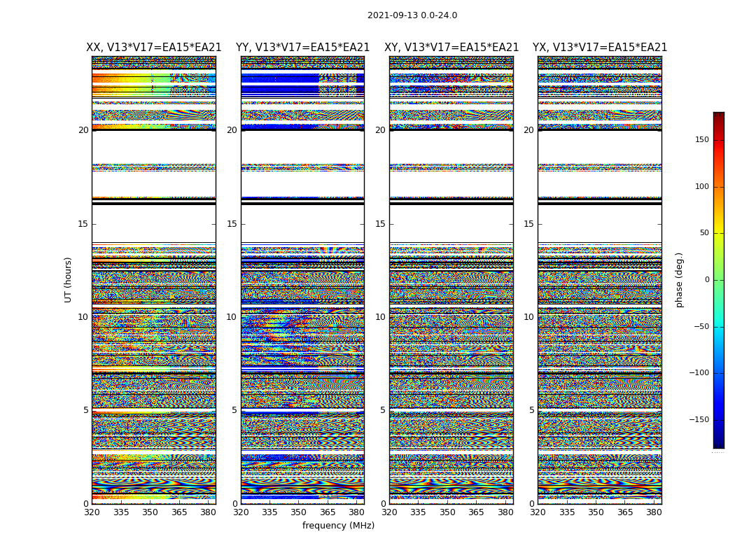Select the 'YX, V13*V17=EA15*EA21' panel title
This screenshot has width=735, height=560.
click(599, 48)
